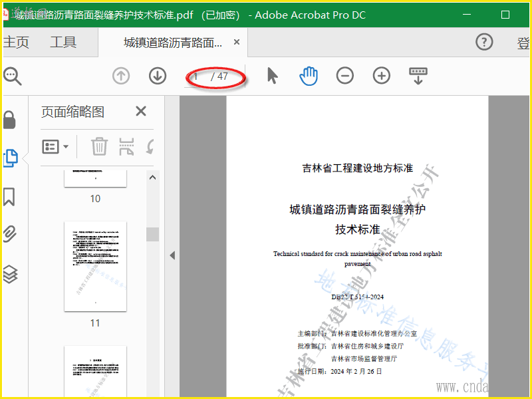This screenshot has height=399, width=532.
Task: Select the thumbnail below page 11
Action: pos(95,372)
